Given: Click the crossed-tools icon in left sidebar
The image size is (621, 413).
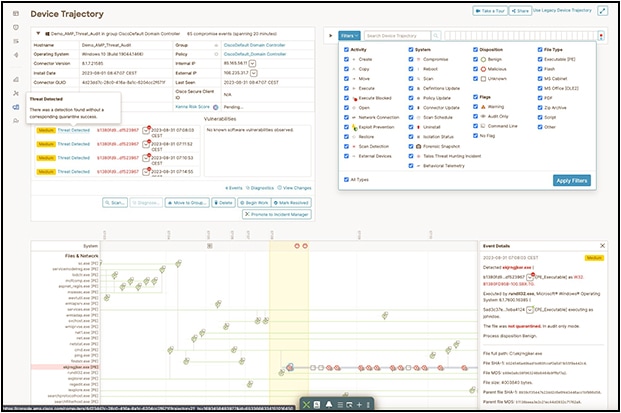Looking at the screenshot, I should pyautogui.click(x=16, y=93).
